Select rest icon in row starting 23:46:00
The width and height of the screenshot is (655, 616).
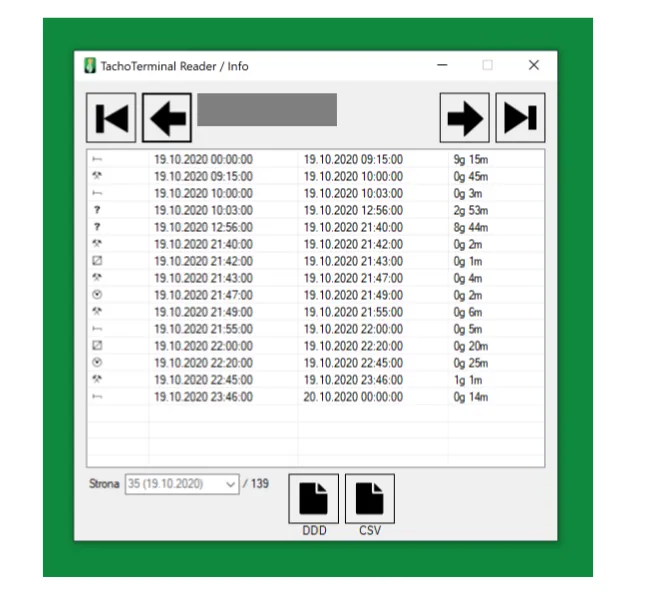coord(97,396)
